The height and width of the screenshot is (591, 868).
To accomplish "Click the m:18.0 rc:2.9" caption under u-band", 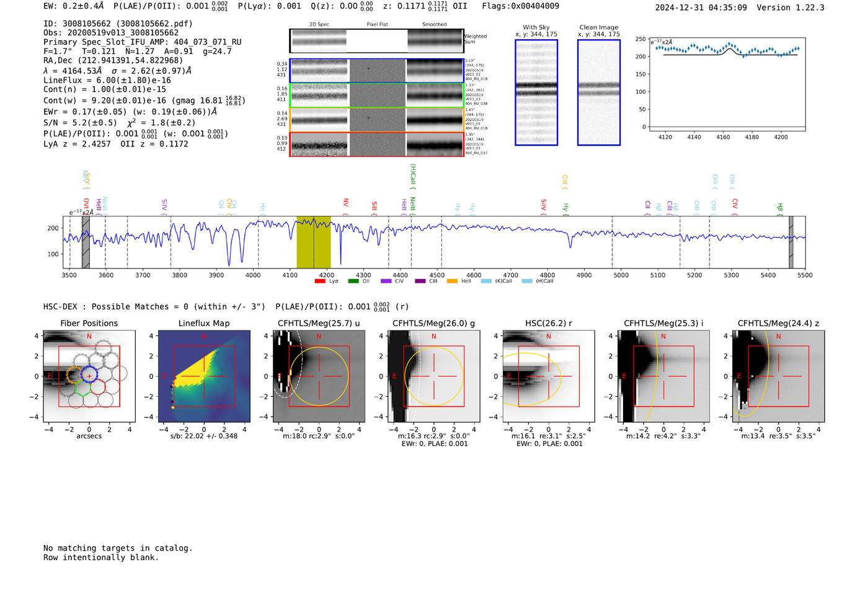I will coord(319,436).
